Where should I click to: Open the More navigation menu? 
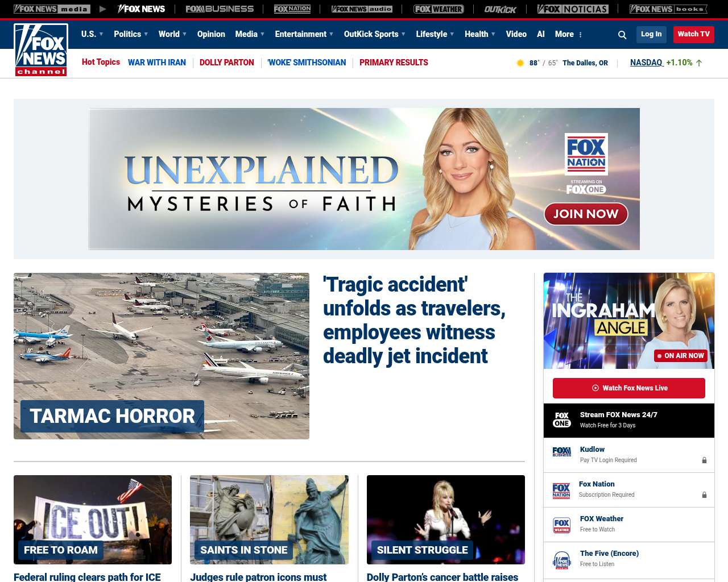pyautogui.click(x=564, y=34)
